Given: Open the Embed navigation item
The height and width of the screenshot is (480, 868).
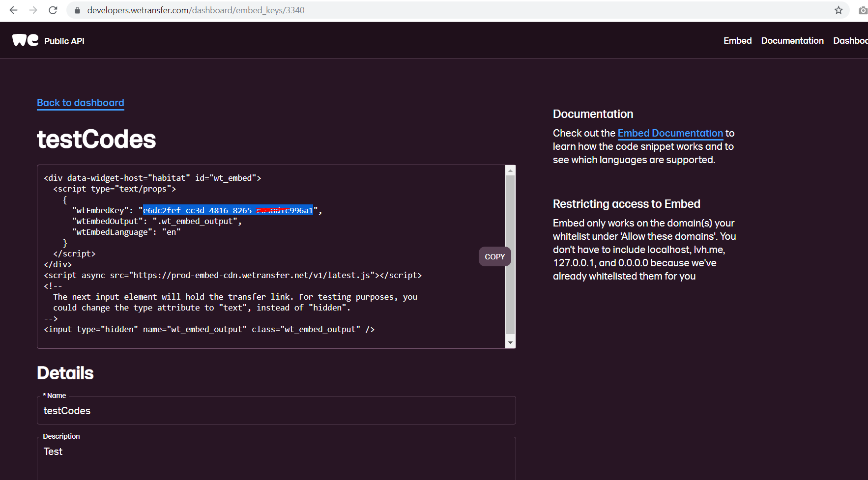Looking at the screenshot, I should tap(737, 41).
